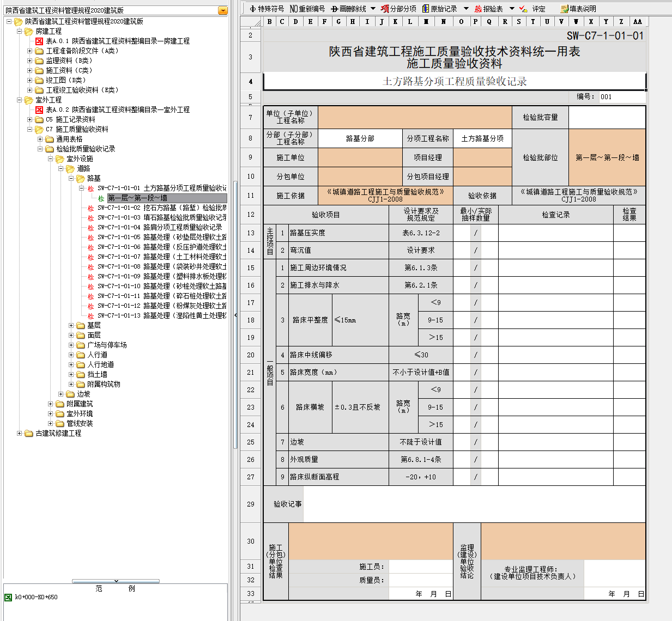Expand the 基层 folder in tree
672x621 pixels.
(x=71, y=325)
